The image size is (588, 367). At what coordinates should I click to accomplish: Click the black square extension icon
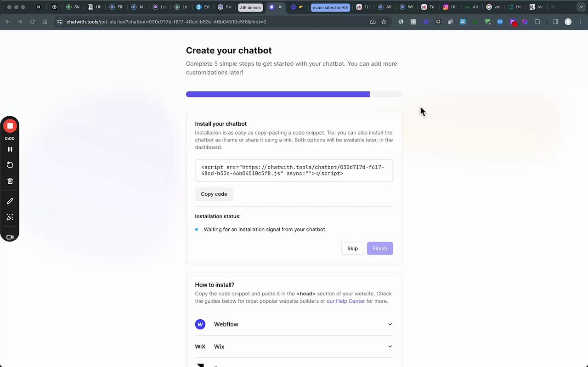point(438,22)
